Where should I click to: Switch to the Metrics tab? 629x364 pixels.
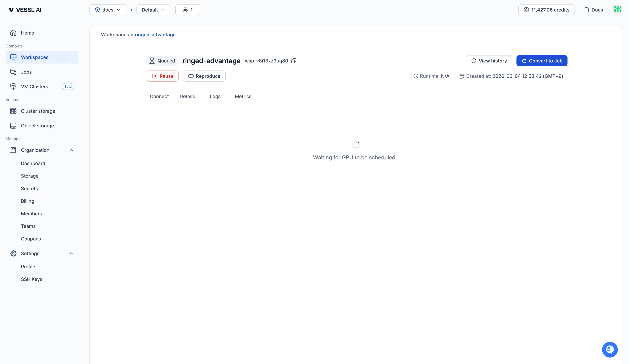(x=243, y=96)
